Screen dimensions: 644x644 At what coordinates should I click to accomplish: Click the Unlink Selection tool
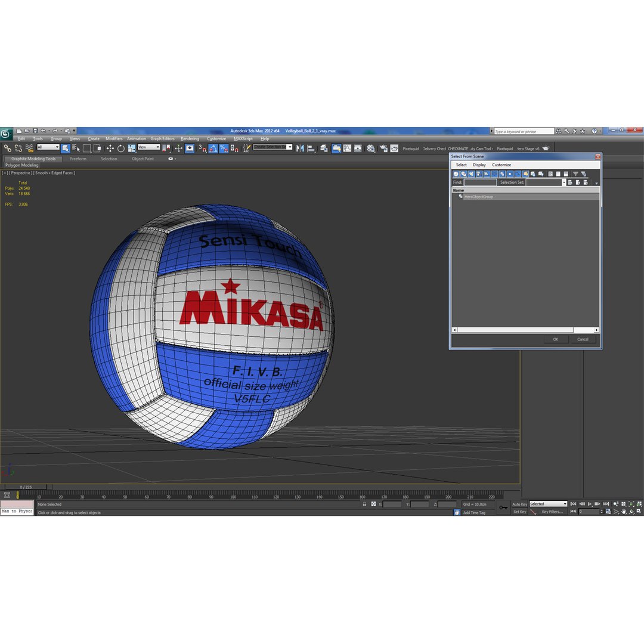[18, 148]
